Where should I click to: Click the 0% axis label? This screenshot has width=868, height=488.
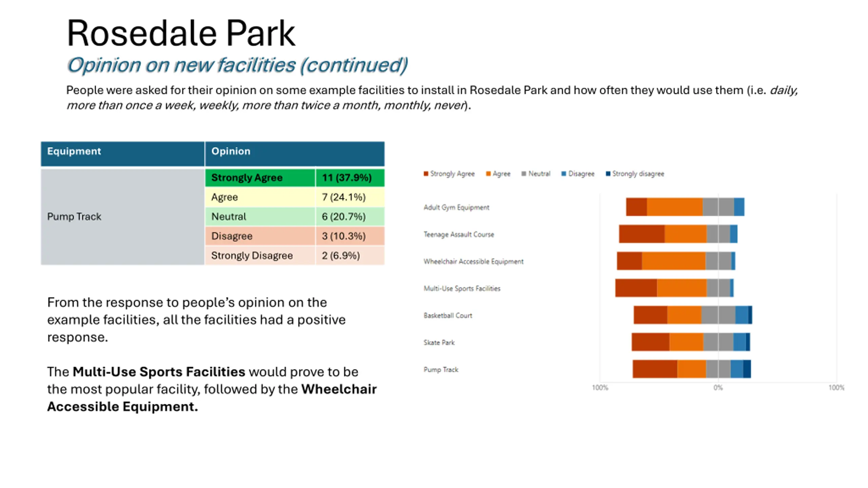click(x=718, y=388)
